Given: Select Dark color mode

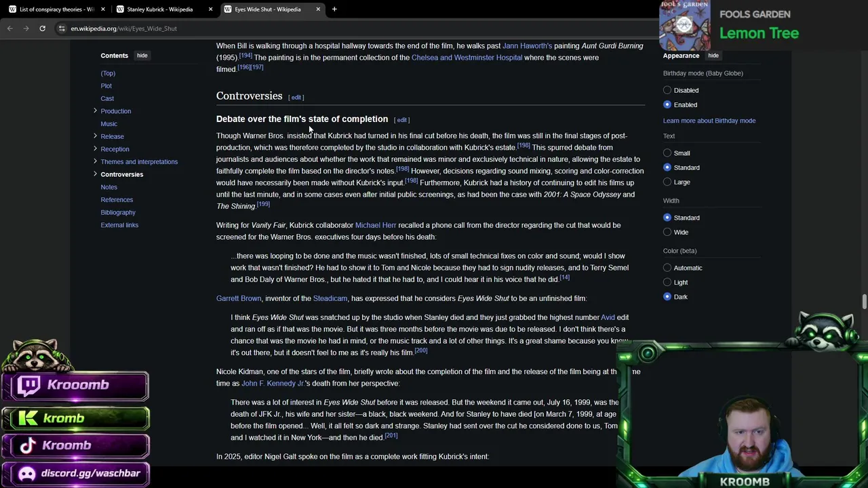Looking at the screenshot, I should coord(667,297).
